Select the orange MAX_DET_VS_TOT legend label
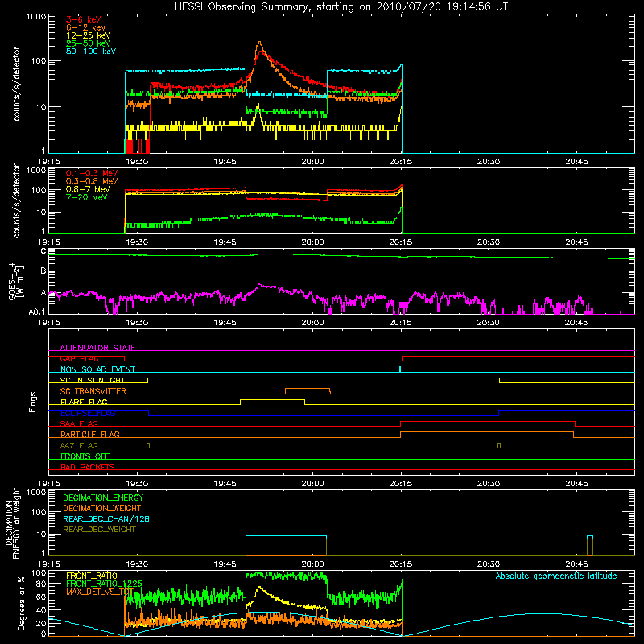 (x=100, y=592)
